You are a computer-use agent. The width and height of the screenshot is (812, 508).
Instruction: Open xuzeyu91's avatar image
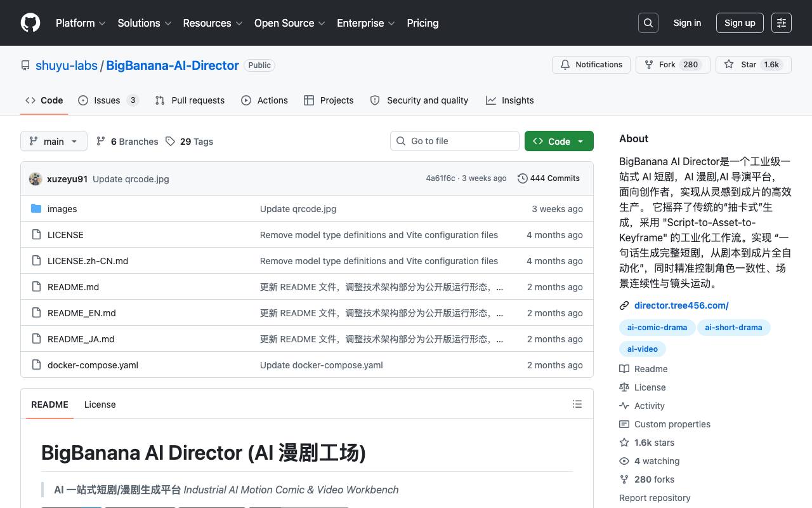click(x=36, y=179)
